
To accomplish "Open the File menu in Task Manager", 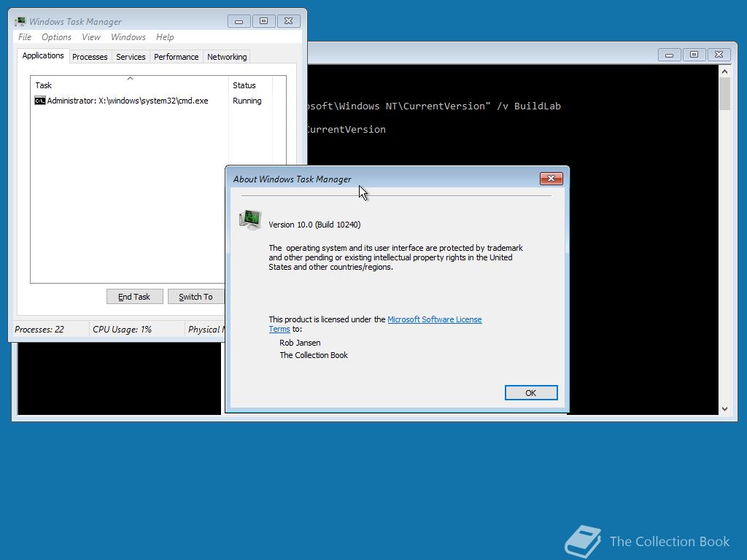I will [25, 37].
